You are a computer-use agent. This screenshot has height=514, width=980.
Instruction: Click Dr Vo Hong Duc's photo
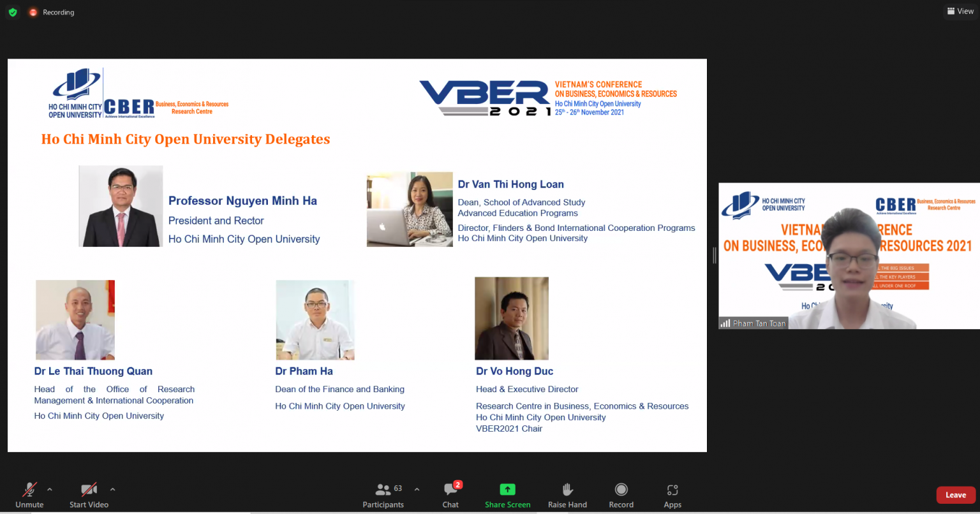coord(512,318)
